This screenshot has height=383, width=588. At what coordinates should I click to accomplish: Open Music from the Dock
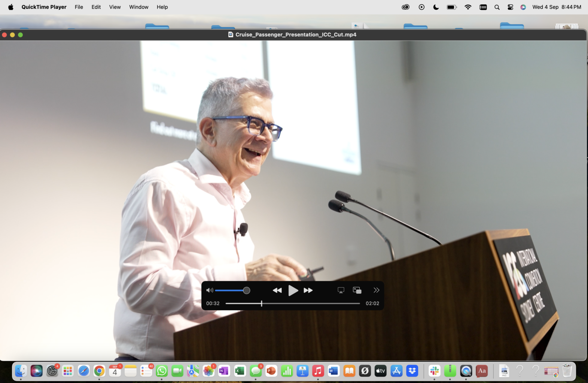click(x=318, y=371)
